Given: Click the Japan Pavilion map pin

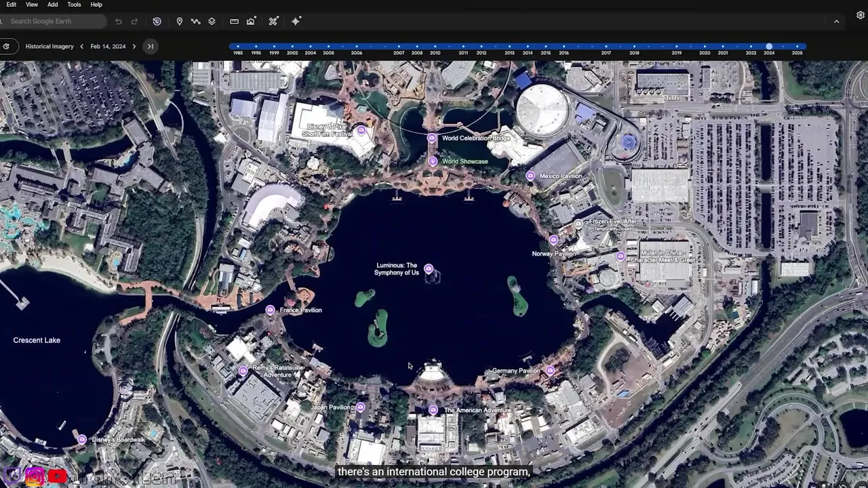Looking at the screenshot, I should pos(360,407).
